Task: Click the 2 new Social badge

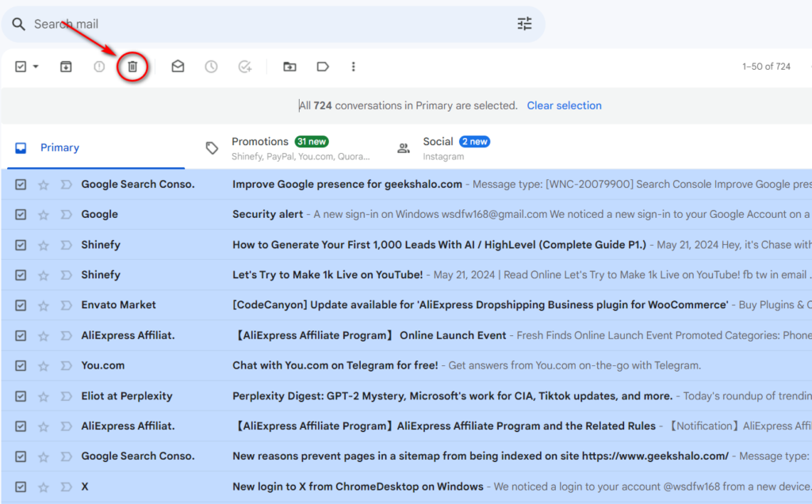Action: click(474, 142)
